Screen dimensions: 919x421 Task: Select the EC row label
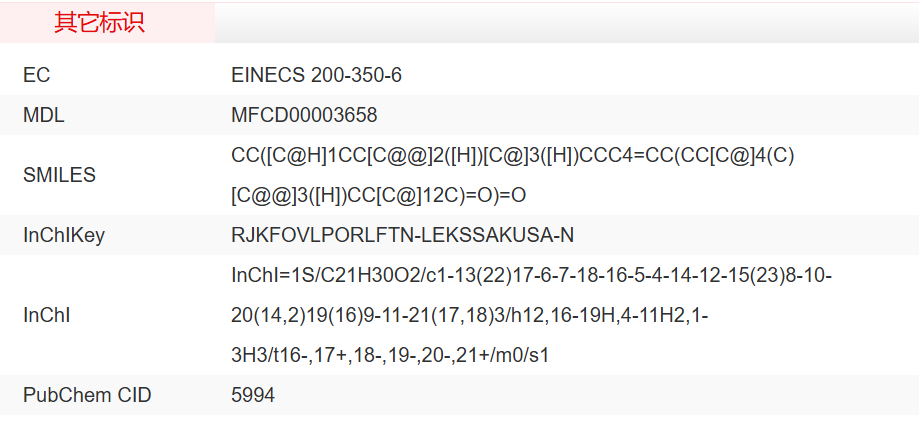coord(36,76)
